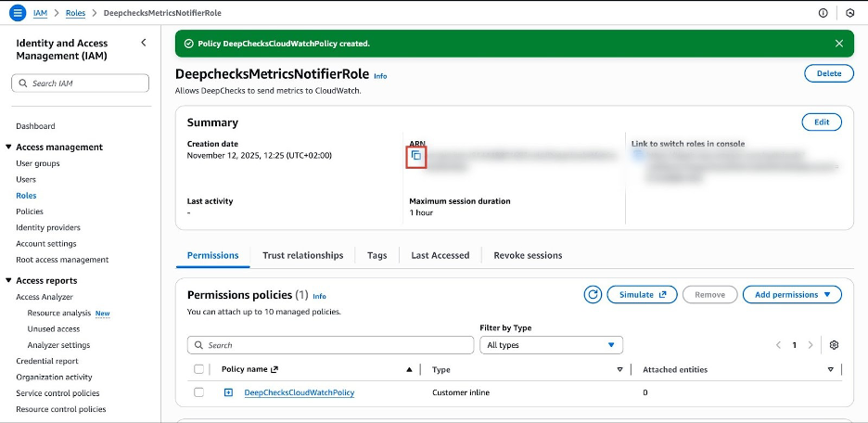868x423 pixels.
Task: Refresh the permissions policies list
Action: [x=593, y=294]
